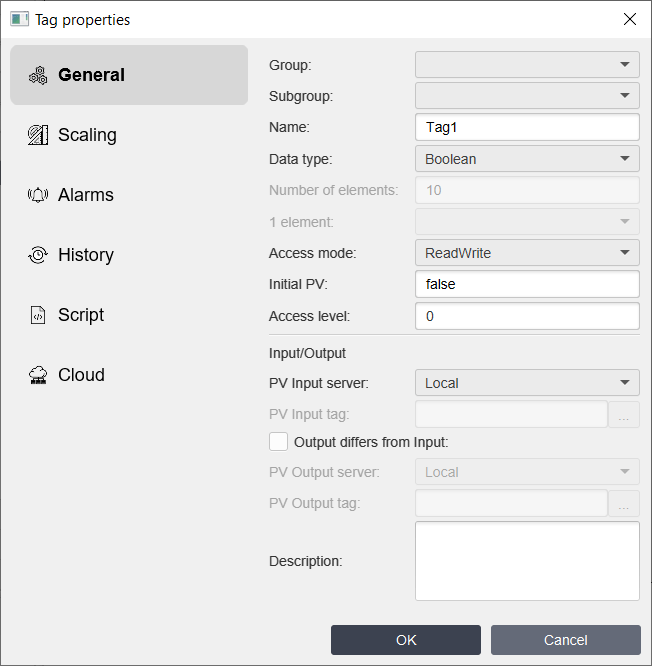The width and height of the screenshot is (652, 666).
Task: Open the Data type Boolean dropdown
Action: pyautogui.click(x=527, y=159)
